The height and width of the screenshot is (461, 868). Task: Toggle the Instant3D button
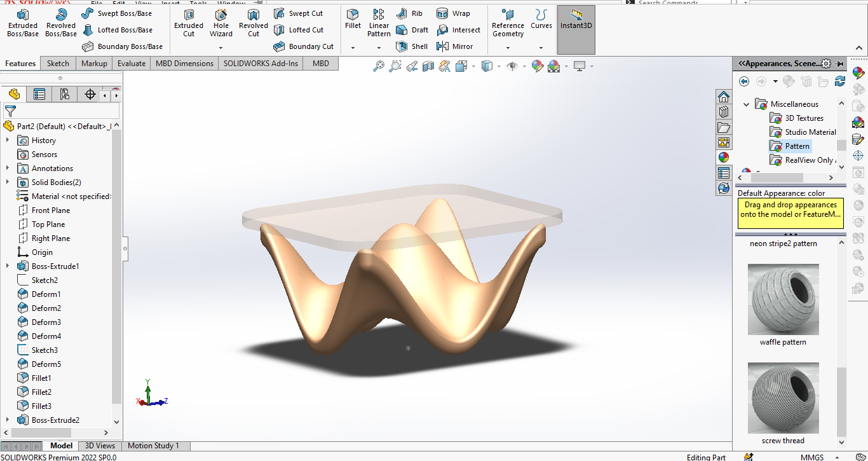tap(576, 30)
